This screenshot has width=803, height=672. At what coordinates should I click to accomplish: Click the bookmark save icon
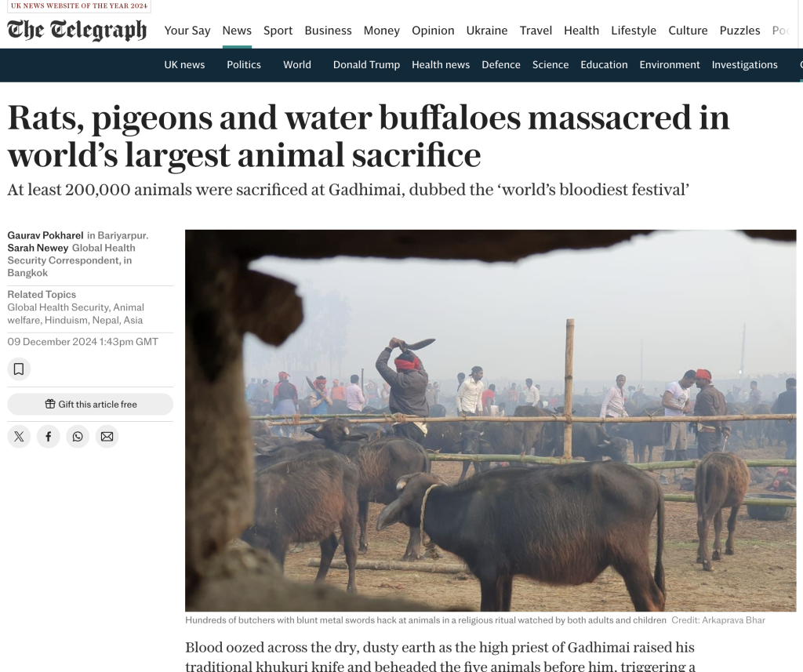[19, 369]
